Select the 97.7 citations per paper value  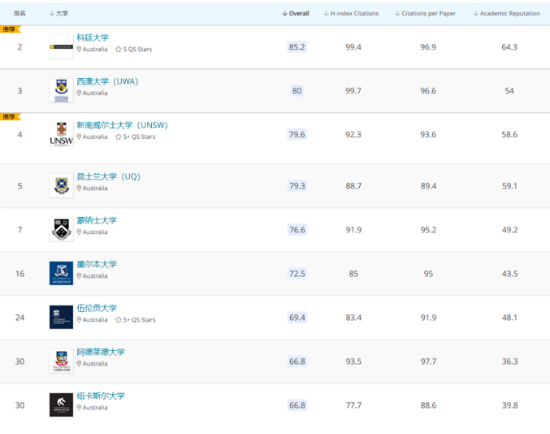[429, 361]
